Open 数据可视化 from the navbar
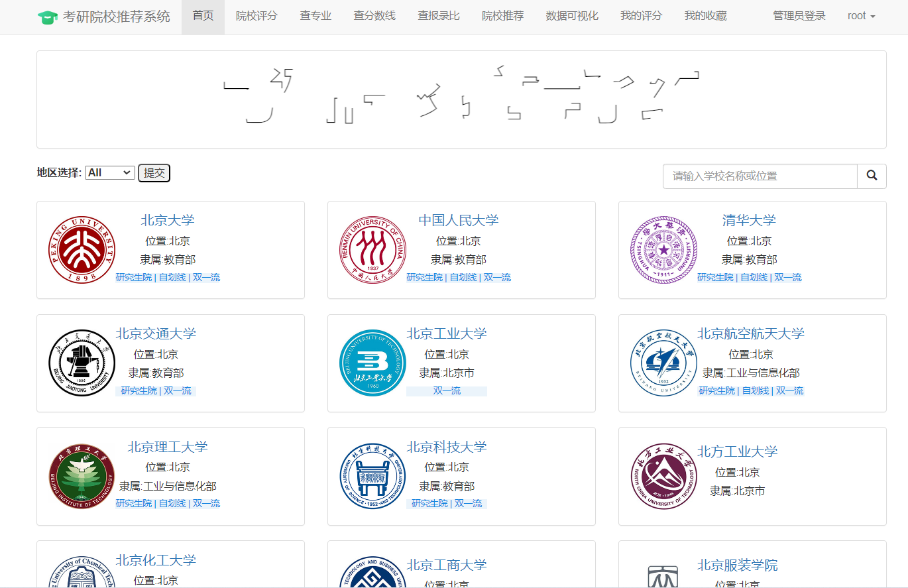Image resolution: width=908 pixels, height=588 pixels. pos(572,16)
